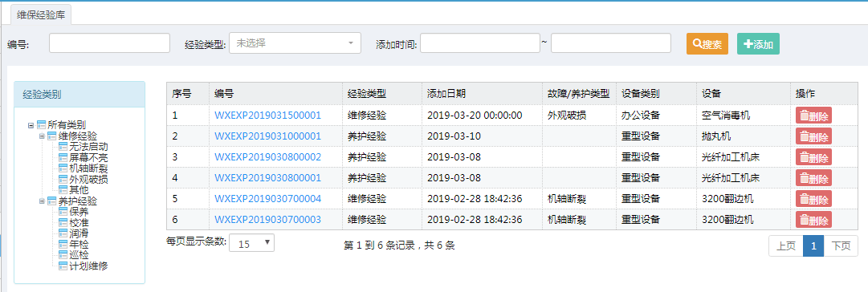Go to next page with 下页
This screenshot has width=868, height=292.
841,246
